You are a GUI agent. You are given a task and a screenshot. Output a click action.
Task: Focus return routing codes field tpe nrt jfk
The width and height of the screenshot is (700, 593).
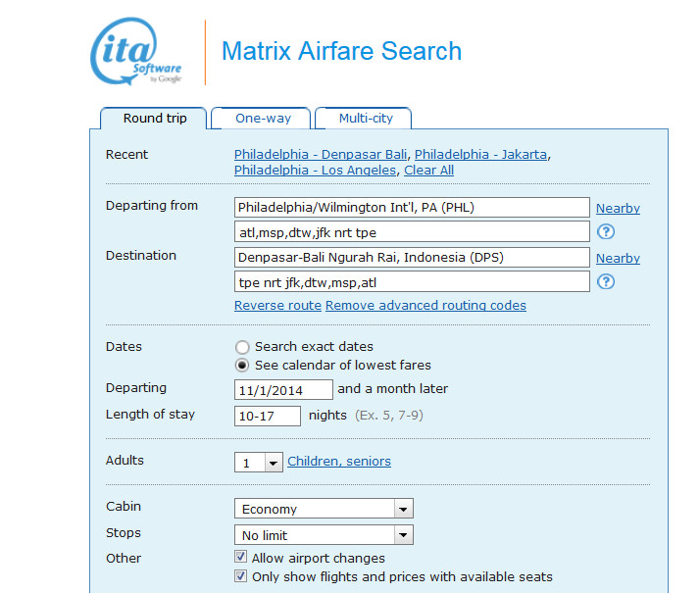[x=412, y=282]
